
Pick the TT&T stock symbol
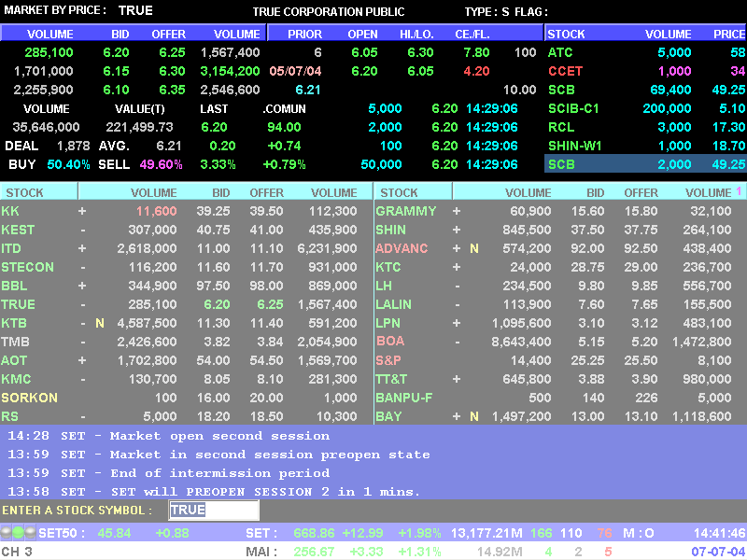tap(391, 379)
